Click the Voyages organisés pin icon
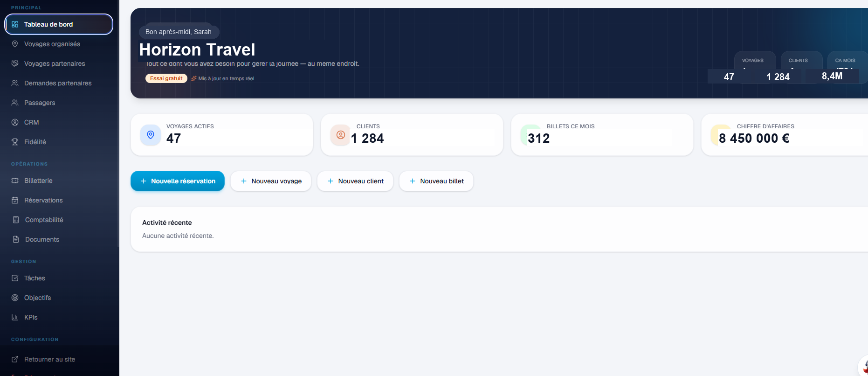Image resolution: width=868 pixels, height=376 pixels. tap(15, 44)
